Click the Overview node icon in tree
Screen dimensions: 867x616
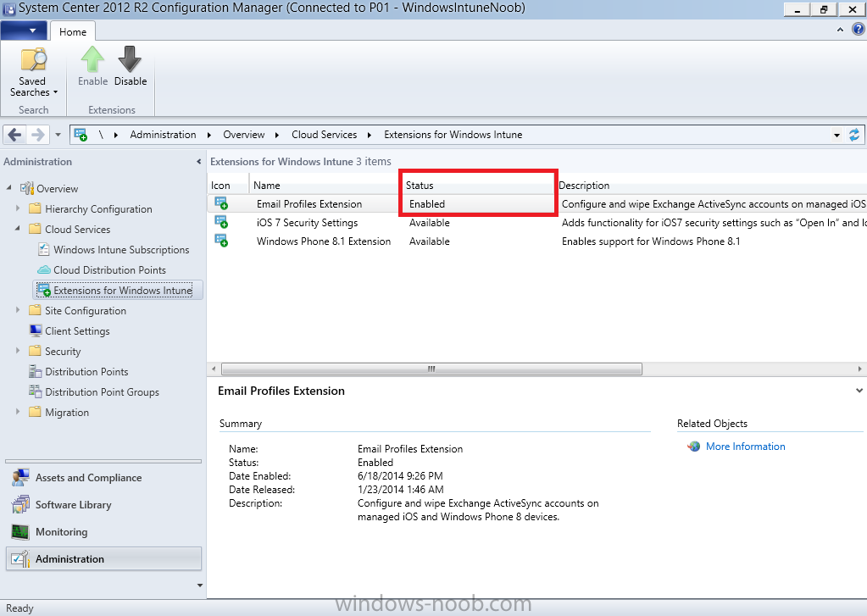click(27, 188)
